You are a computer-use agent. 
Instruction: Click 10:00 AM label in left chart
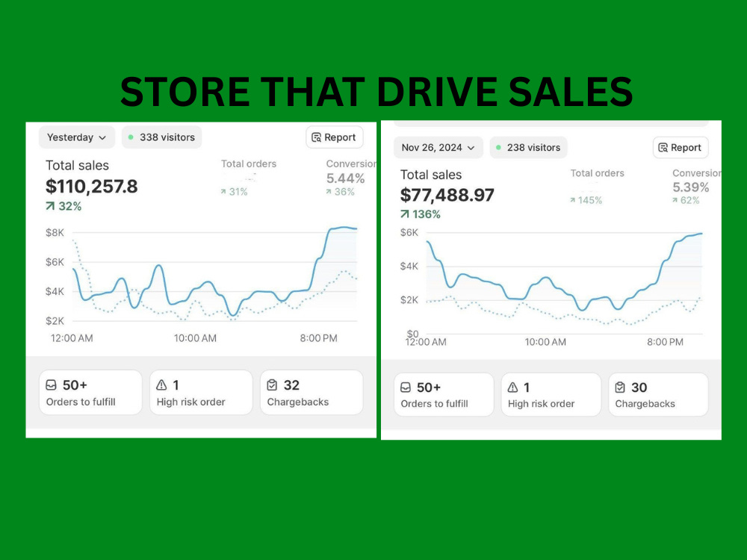(x=195, y=338)
